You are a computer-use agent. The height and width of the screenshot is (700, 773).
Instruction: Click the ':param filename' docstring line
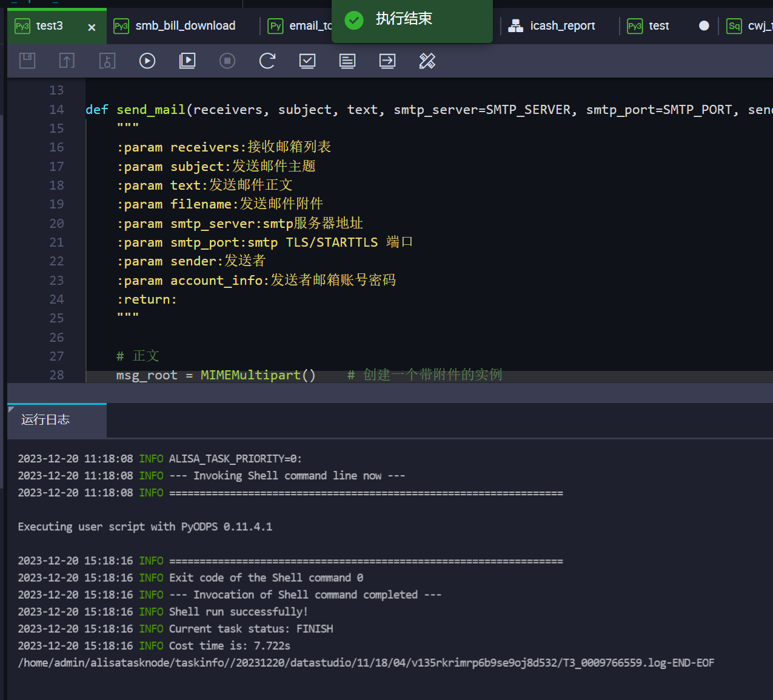(220, 204)
